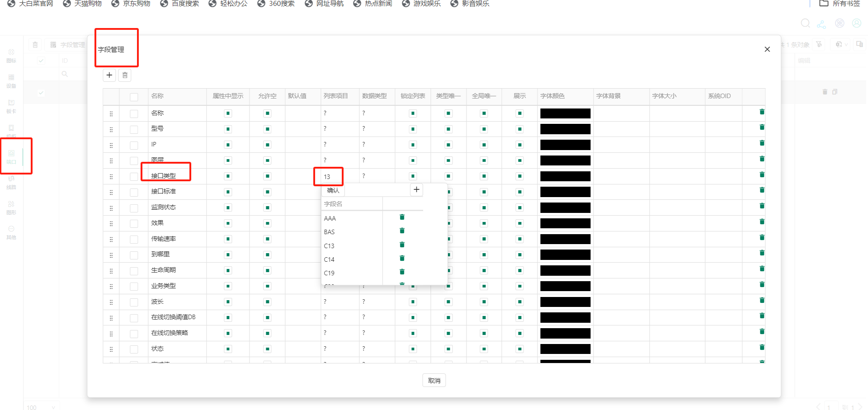Open the font color swatch for 名称 row

click(565, 113)
